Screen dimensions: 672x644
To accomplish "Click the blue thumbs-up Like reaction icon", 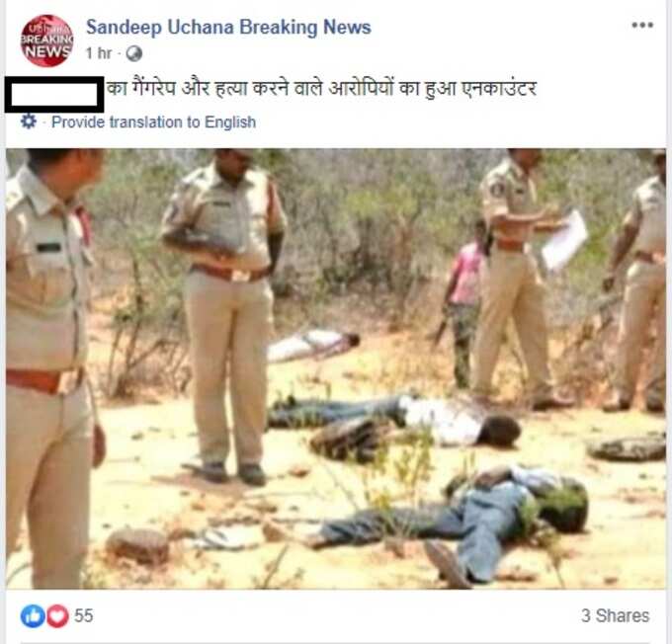I will [33, 615].
